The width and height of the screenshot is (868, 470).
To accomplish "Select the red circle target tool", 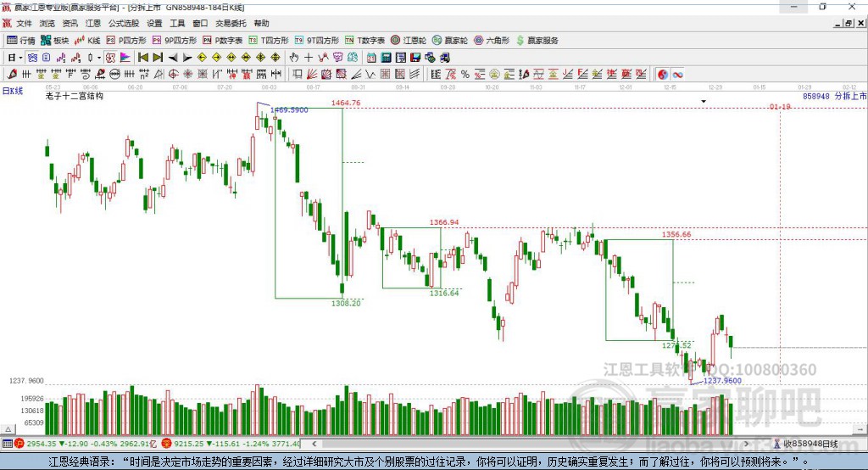I will click(173, 75).
